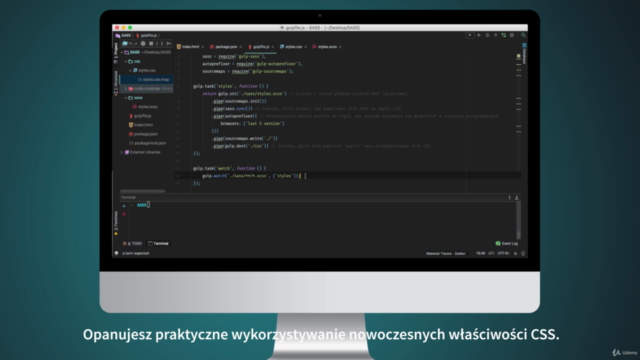
Task: Collapse the SASS project root folder
Action: click(x=122, y=52)
